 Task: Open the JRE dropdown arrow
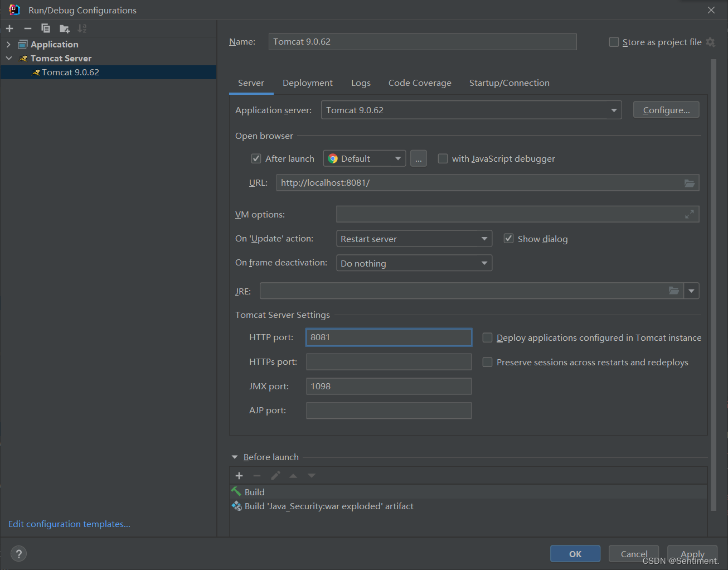pos(691,291)
